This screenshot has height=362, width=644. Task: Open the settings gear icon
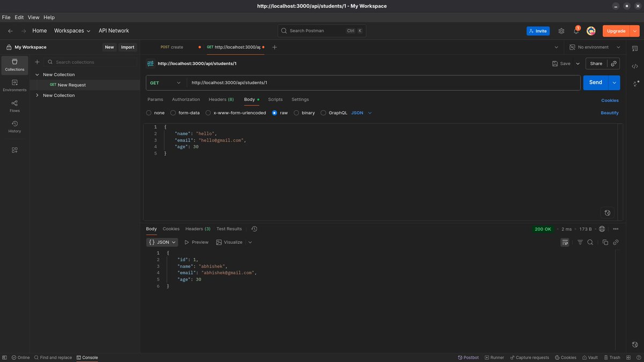tap(561, 31)
